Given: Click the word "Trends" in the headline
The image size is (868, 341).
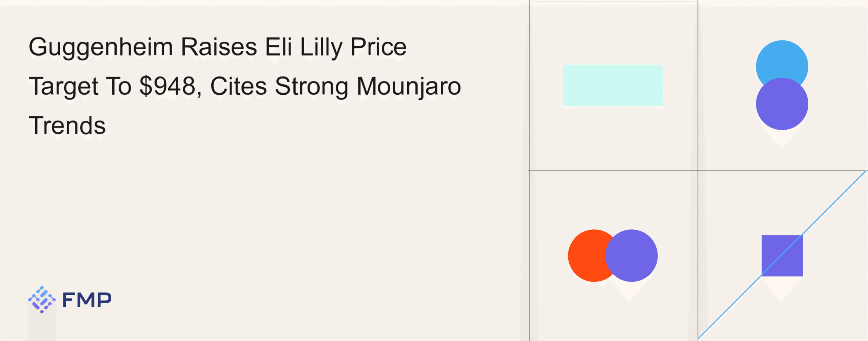Looking at the screenshot, I should coord(67,125).
